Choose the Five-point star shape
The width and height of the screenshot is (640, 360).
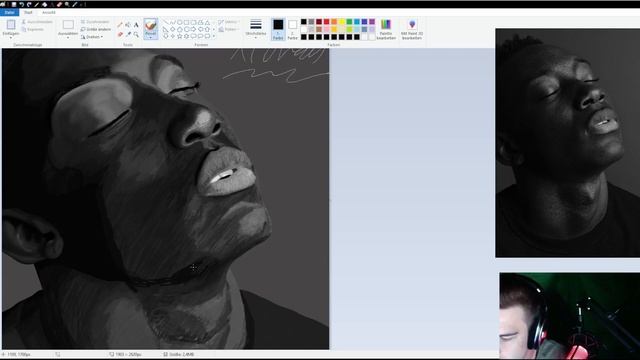[x=180, y=36]
